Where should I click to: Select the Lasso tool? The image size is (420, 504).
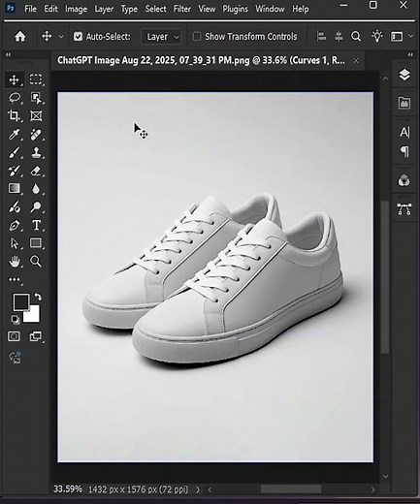14,98
